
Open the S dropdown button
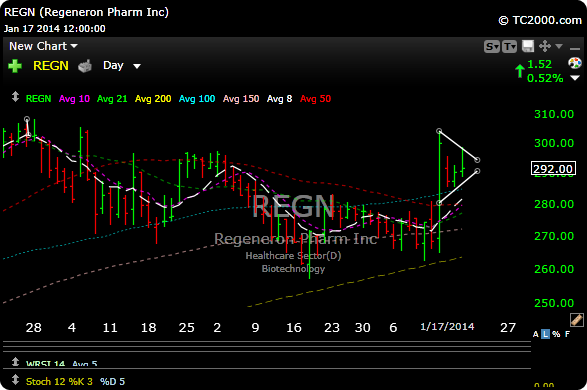[x=492, y=46]
